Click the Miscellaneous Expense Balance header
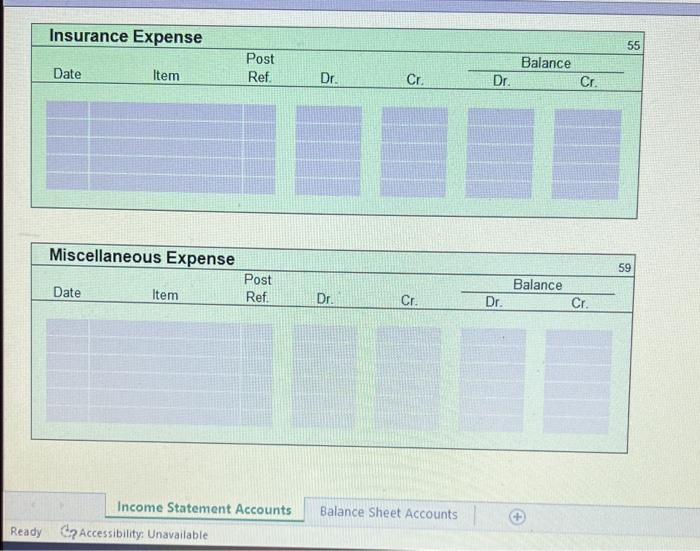 (x=538, y=285)
